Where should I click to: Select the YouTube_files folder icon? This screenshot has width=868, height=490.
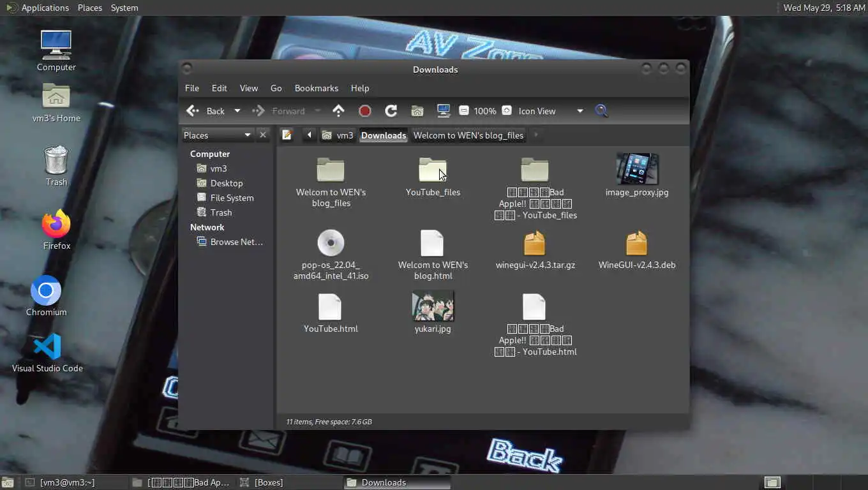pos(433,170)
